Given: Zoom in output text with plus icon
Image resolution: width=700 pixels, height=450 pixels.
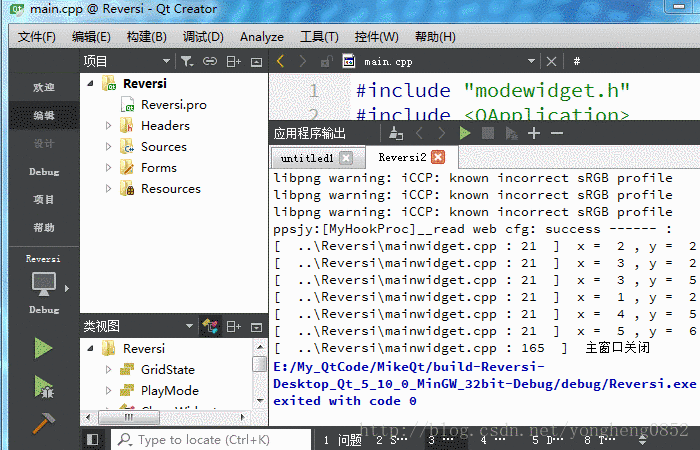Looking at the screenshot, I should coord(534,133).
